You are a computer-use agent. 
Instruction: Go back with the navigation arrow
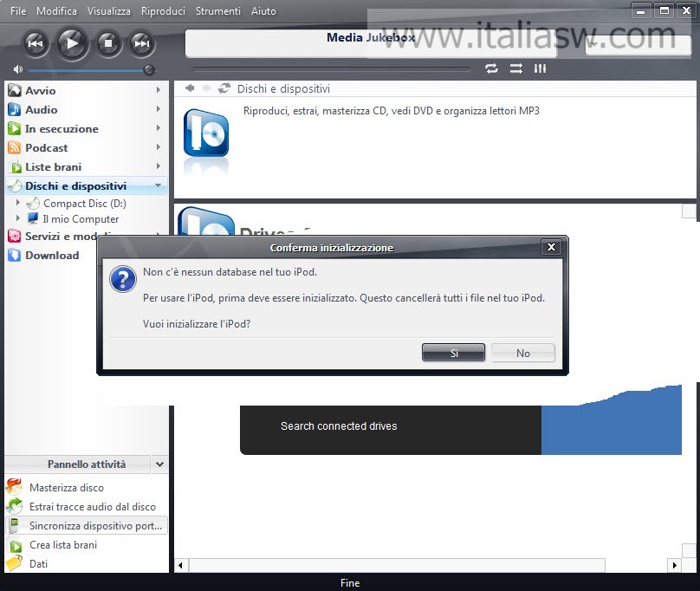pos(190,88)
